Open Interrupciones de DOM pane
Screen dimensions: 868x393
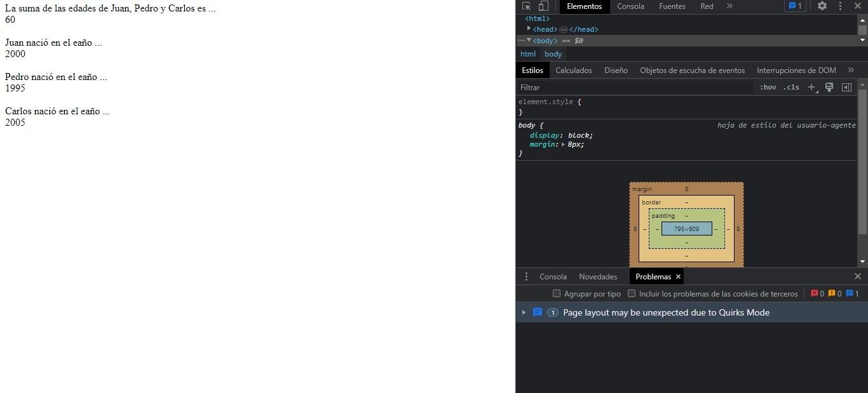tap(796, 70)
